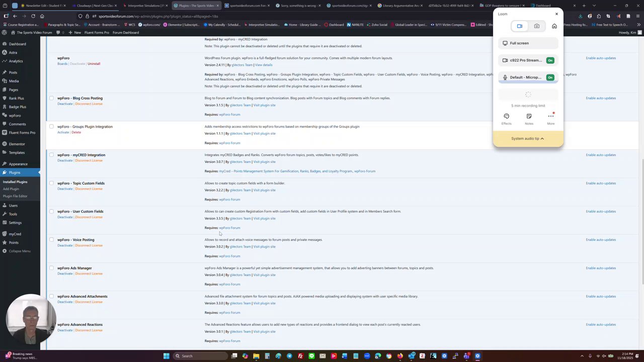The image size is (644, 362).
Task: Click the Badge Plus sidebar icon
Action: point(5,107)
